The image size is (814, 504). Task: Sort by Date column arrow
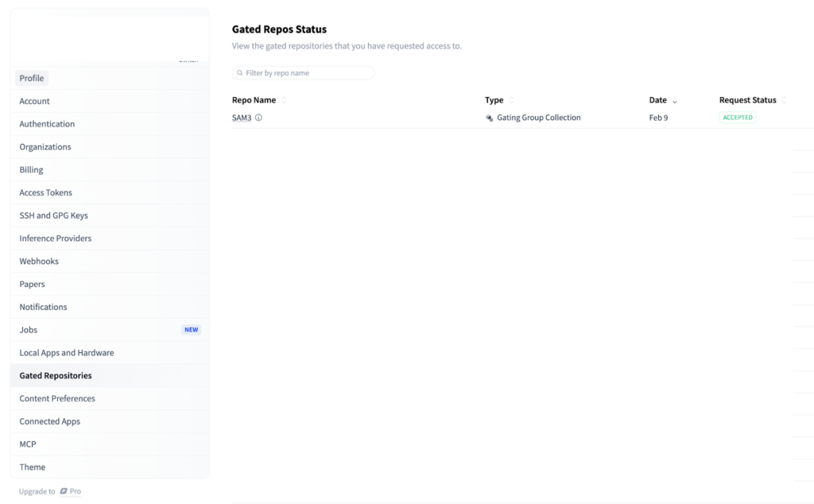click(x=675, y=101)
